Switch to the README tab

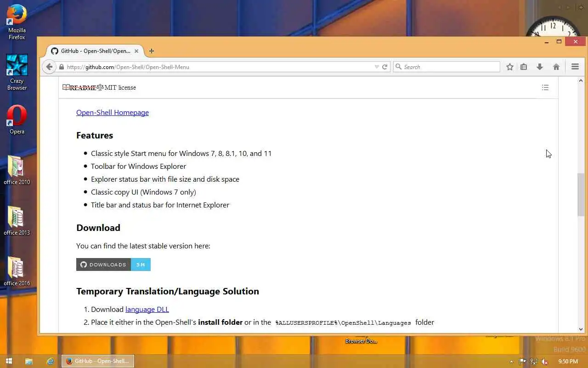tap(79, 87)
